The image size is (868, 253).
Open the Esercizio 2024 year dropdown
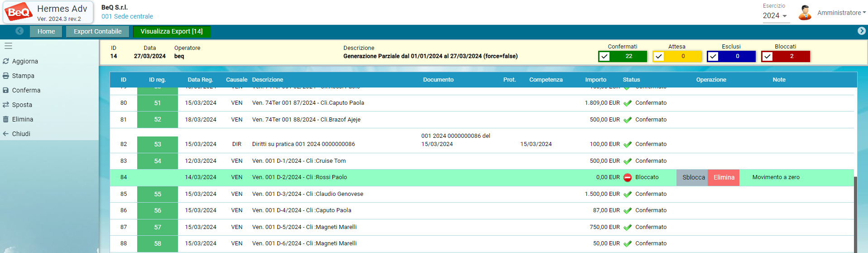[775, 16]
